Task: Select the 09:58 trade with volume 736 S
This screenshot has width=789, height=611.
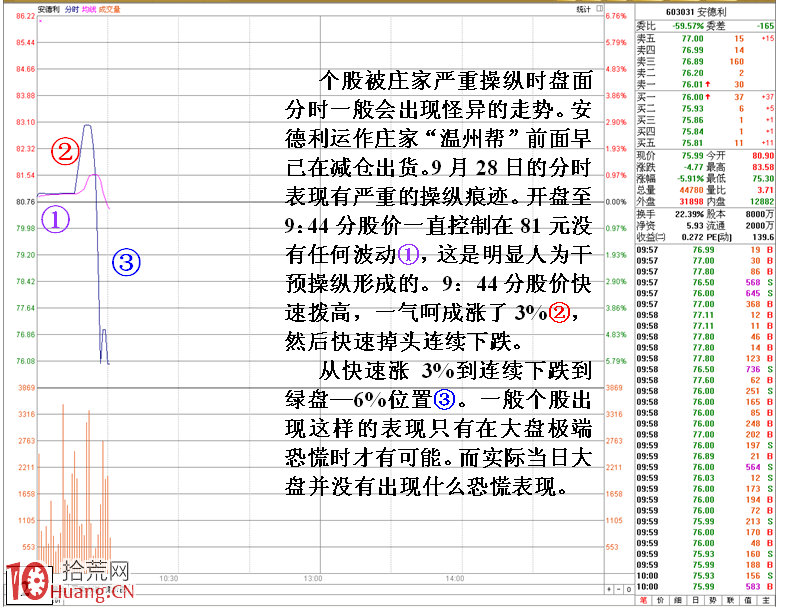Action: [x=705, y=369]
